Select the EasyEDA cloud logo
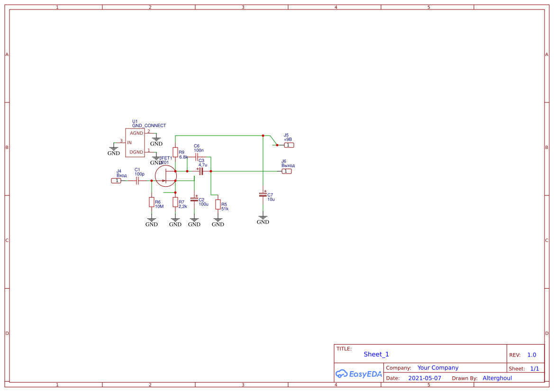This screenshot has width=554, height=392. coord(359,374)
